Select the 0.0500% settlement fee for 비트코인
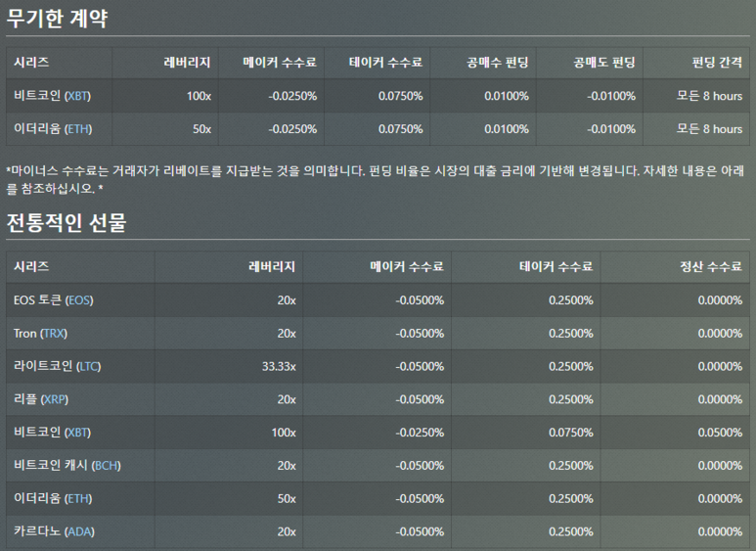The image size is (756, 551). 720,433
